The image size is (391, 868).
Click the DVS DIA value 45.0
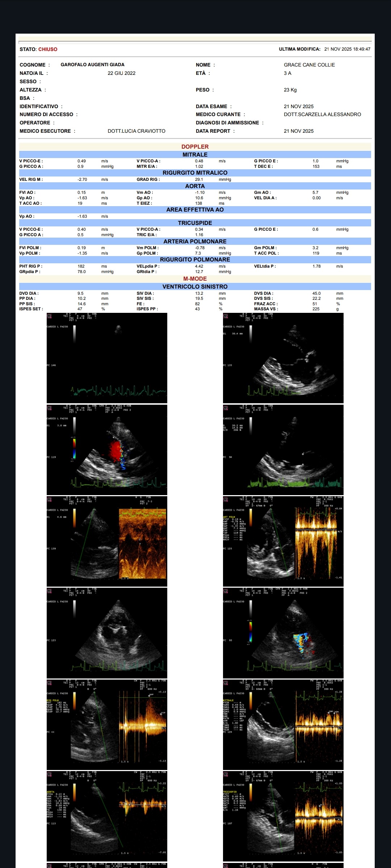pyautogui.click(x=317, y=293)
